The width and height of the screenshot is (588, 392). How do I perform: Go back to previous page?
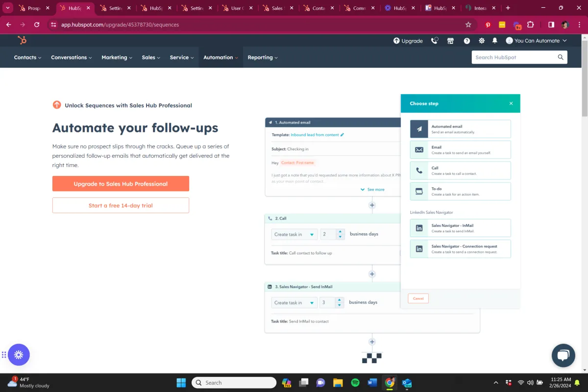(9, 24)
